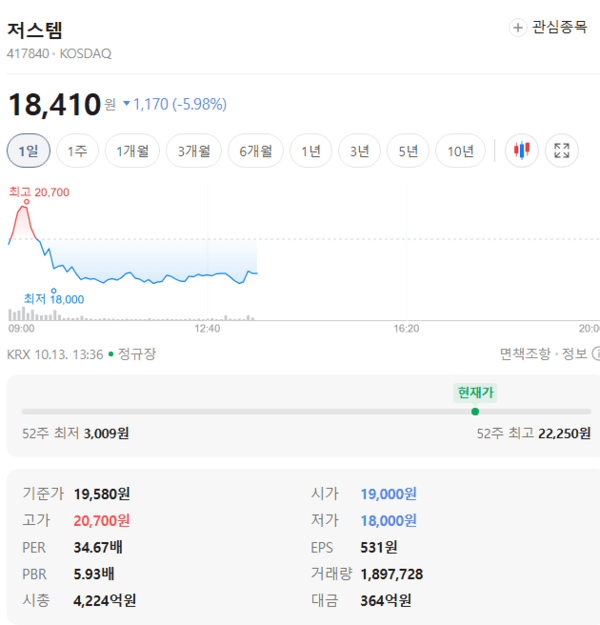This screenshot has width=600, height=625.
Task: Click the 52주 최고 22,250원 label
Action: point(533,433)
